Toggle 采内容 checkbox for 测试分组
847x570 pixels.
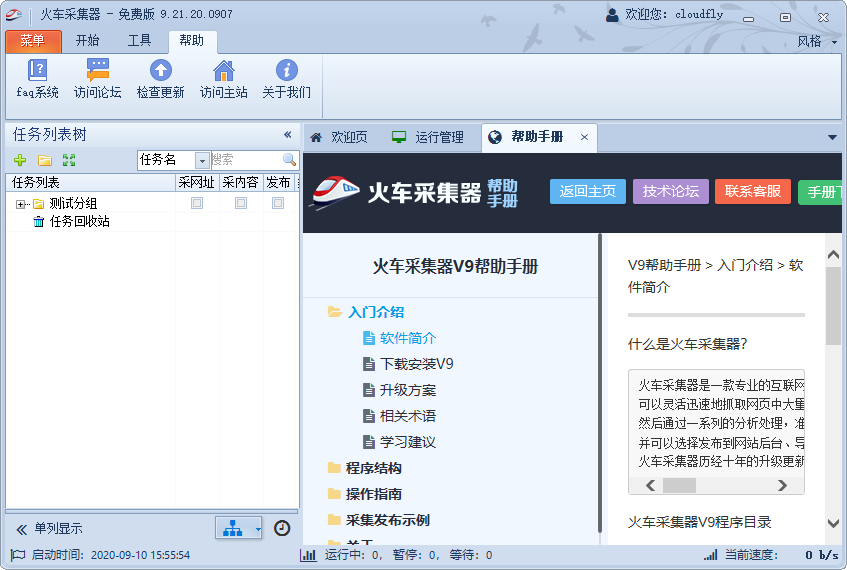click(x=241, y=203)
